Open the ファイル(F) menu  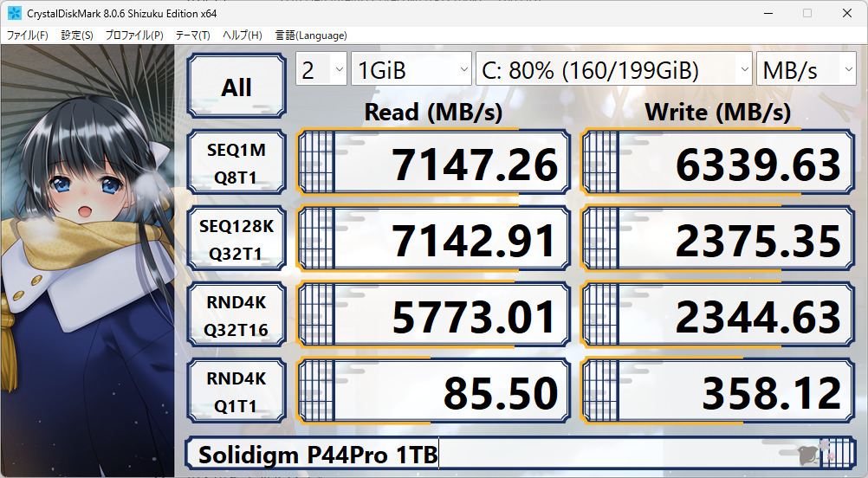(28, 36)
